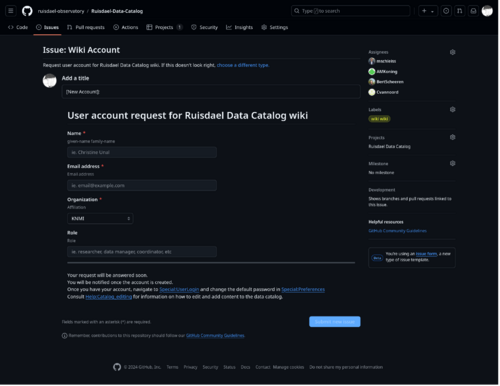Screen dimensions: 500x386
Task: Switch to the Settings tab
Action: [275, 27]
